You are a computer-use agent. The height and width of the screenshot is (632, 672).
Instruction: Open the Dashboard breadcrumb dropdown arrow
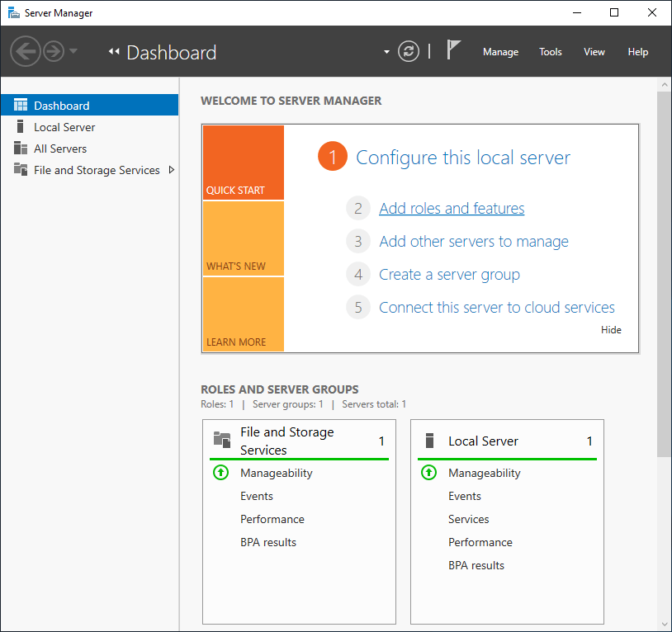(386, 51)
